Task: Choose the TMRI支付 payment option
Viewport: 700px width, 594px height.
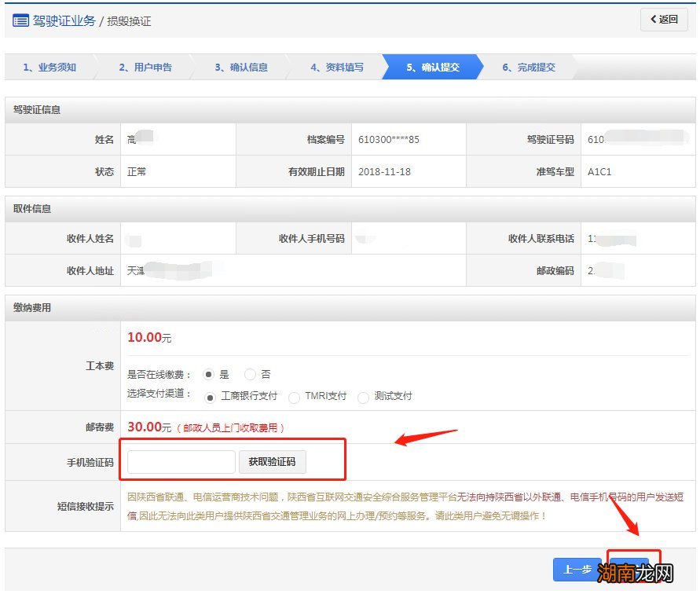Action: tap(294, 397)
